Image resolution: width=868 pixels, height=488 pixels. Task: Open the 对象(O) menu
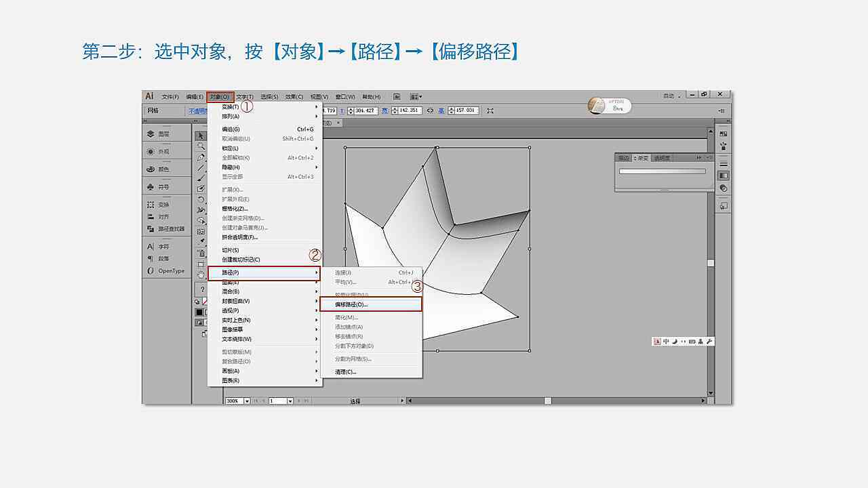pyautogui.click(x=220, y=97)
